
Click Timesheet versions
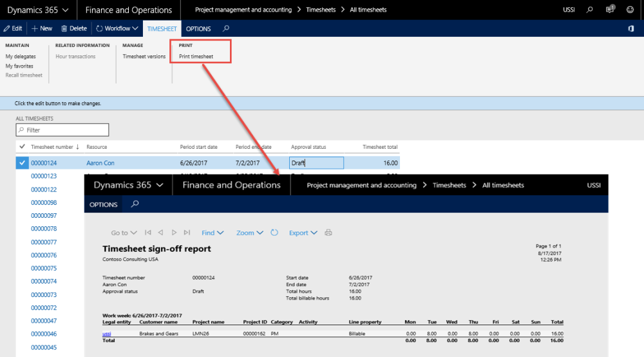pos(144,56)
